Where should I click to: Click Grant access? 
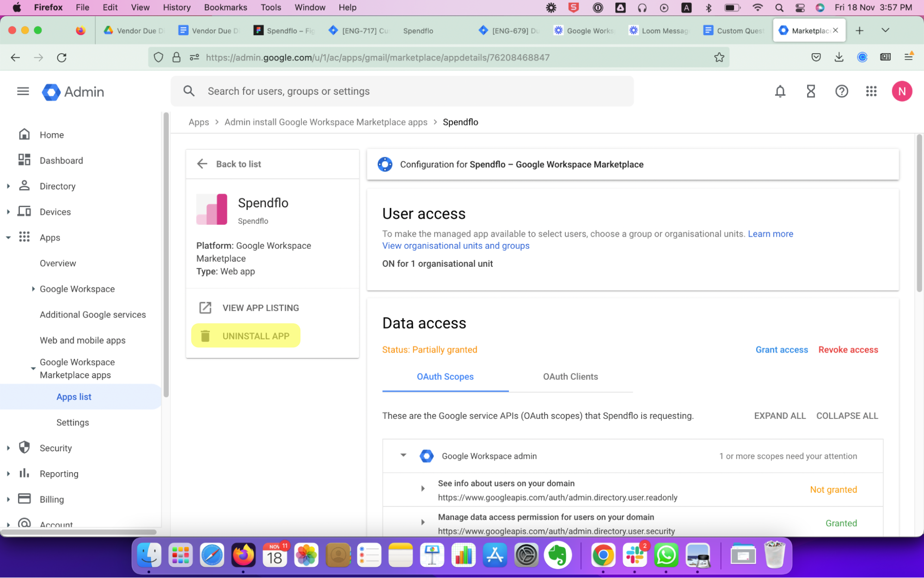pyautogui.click(x=782, y=350)
